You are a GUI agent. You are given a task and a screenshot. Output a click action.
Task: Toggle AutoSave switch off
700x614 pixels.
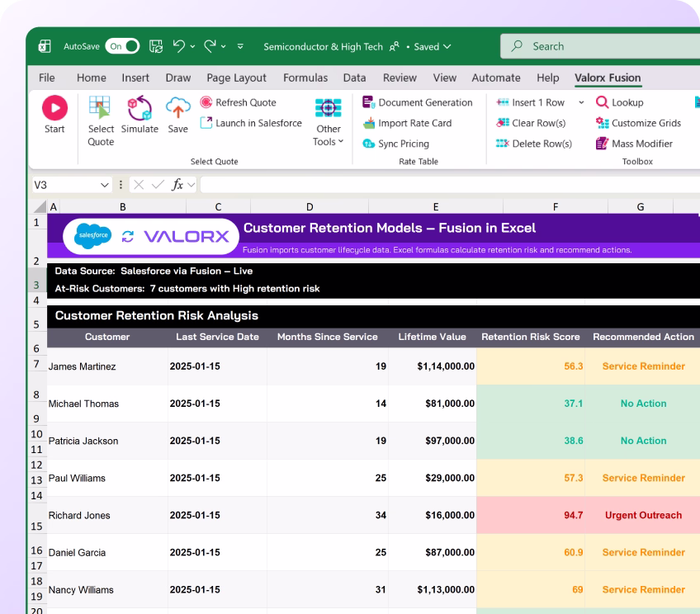point(122,46)
